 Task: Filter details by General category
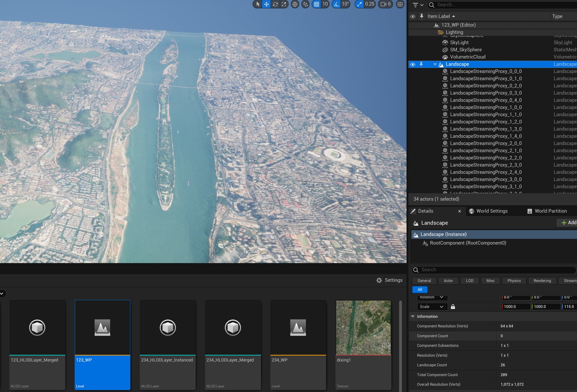[424, 281]
